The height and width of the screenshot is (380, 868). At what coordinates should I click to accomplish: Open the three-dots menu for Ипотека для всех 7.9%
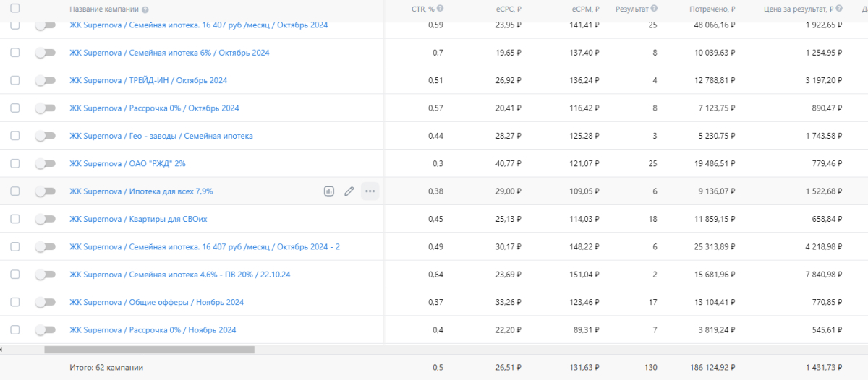click(x=370, y=191)
